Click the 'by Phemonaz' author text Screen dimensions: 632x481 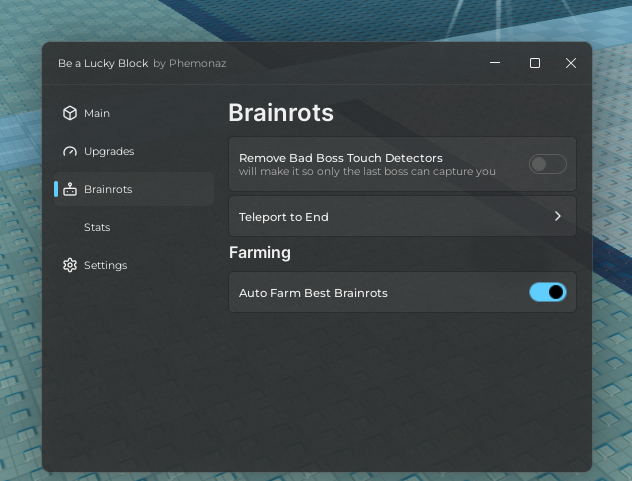[189, 63]
